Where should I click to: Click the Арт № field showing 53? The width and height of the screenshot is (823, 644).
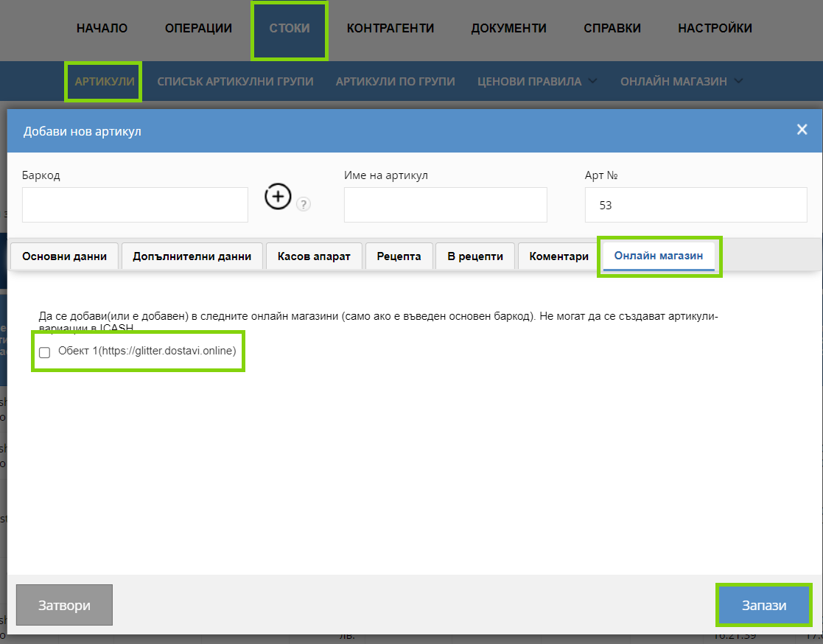click(696, 205)
